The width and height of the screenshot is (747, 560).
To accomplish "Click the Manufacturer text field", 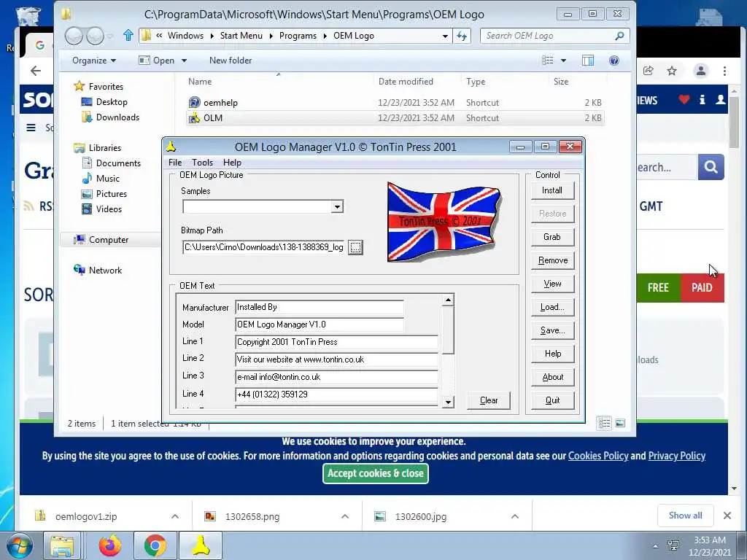I will pos(320,307).
